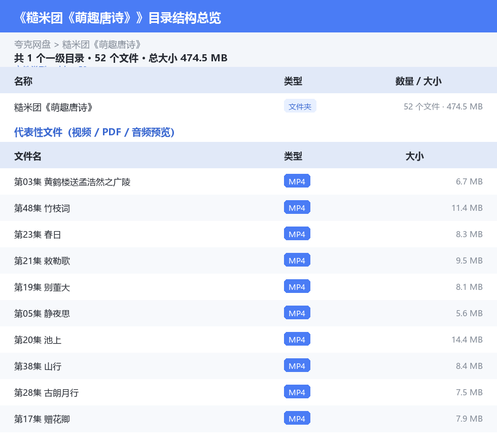Select file 第23集 春日
This screenshot has width=497, height=448.
click(x=38, y=235)
